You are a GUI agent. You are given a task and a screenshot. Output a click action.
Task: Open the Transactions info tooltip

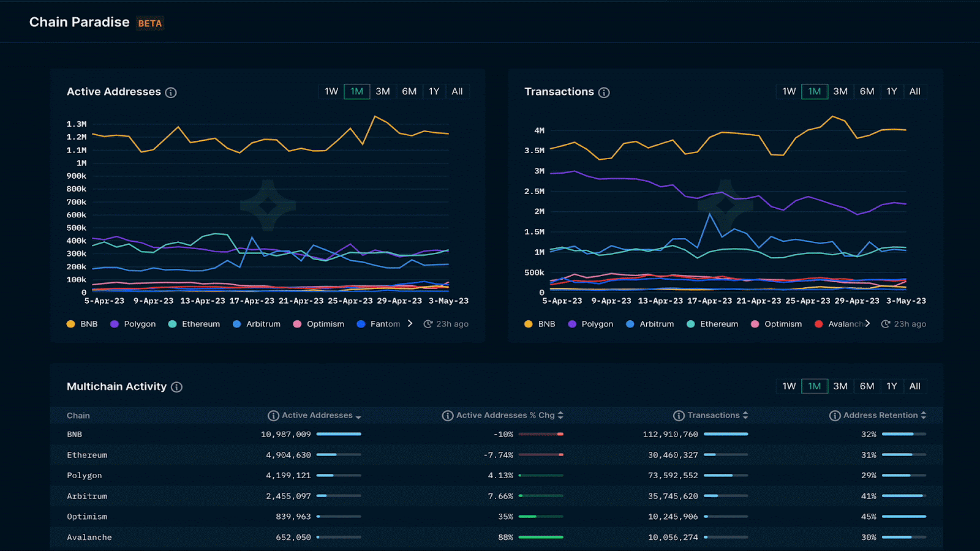604,92
